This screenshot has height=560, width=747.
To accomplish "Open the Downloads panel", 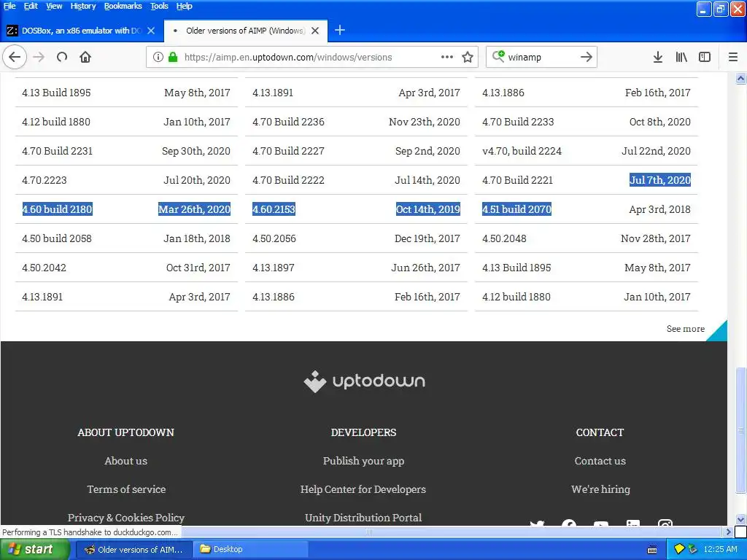I will [658, 57].
